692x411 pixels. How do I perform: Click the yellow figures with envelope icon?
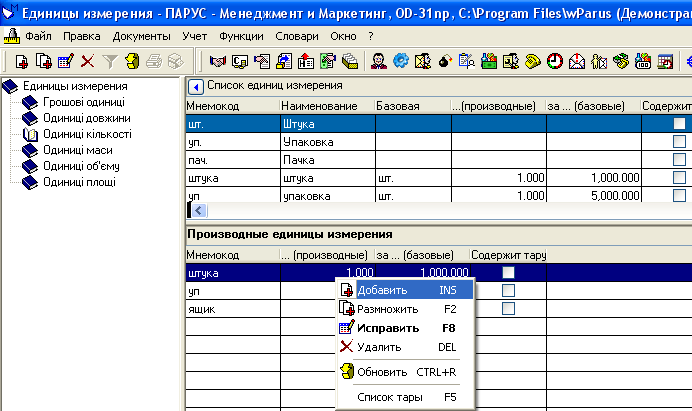click(x=599, y=61)
